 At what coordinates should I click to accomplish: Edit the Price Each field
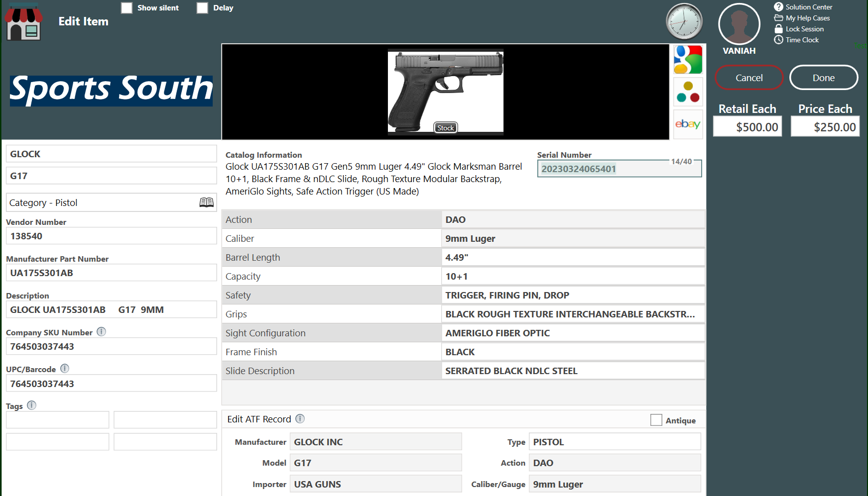point(825,127)
